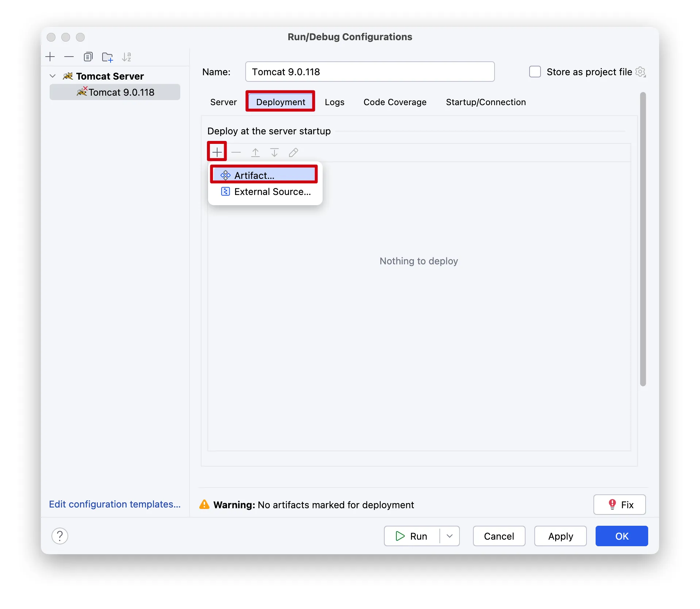The height and width of the screenshot is (609, 700).
Task: Remove configuration using left panel minus icon
Action: [x=69, y=57]
